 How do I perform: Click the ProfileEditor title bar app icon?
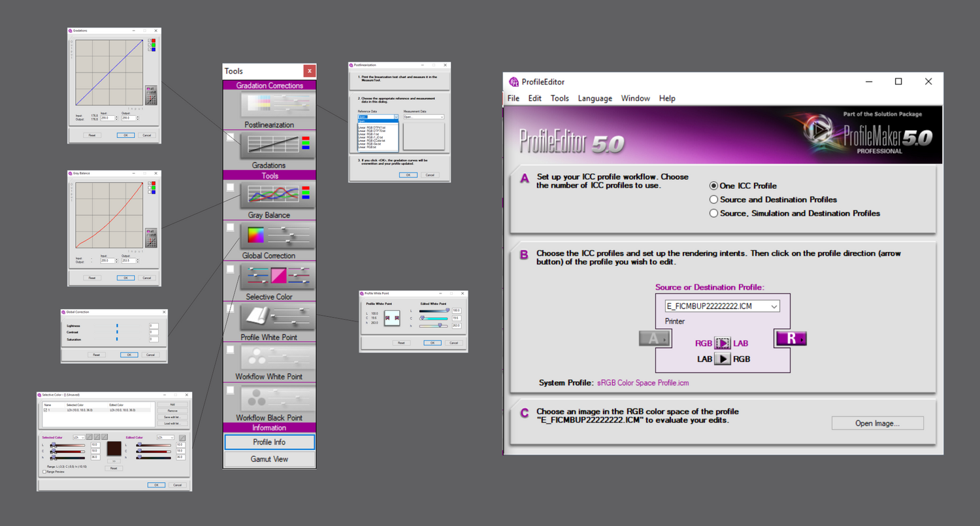click(514, 82)
